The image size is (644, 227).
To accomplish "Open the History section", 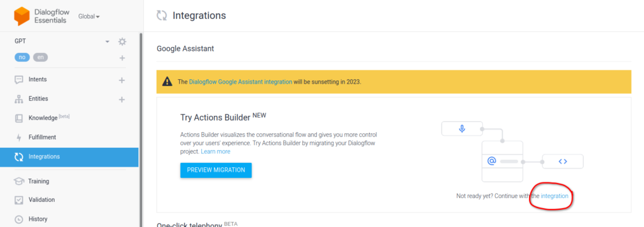I will [x=38, y=219].
